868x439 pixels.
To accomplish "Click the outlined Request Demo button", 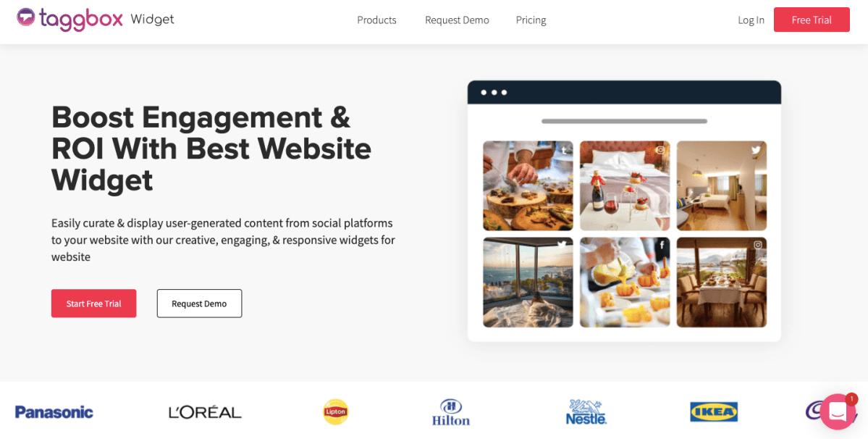I will (x=199, y=304).
